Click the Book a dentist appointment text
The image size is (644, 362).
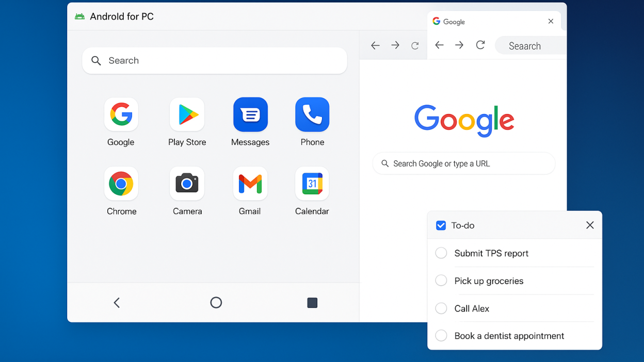tap(509, 336)
